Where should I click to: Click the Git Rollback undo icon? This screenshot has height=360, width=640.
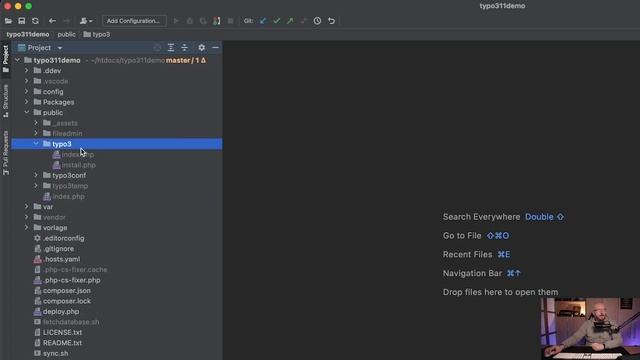[x=331, y=21]
